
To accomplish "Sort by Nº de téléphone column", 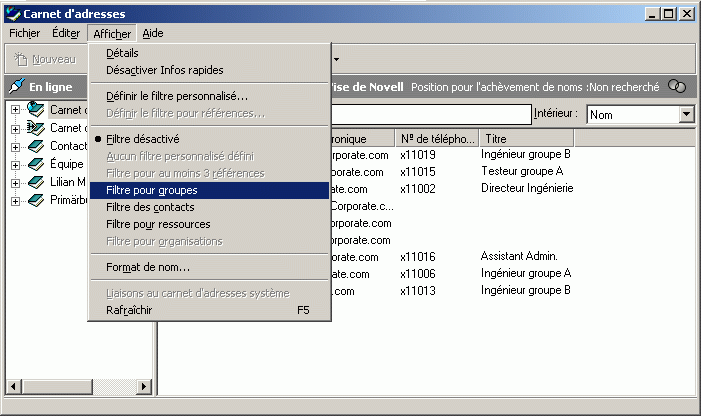I will [x=437, y=139].
